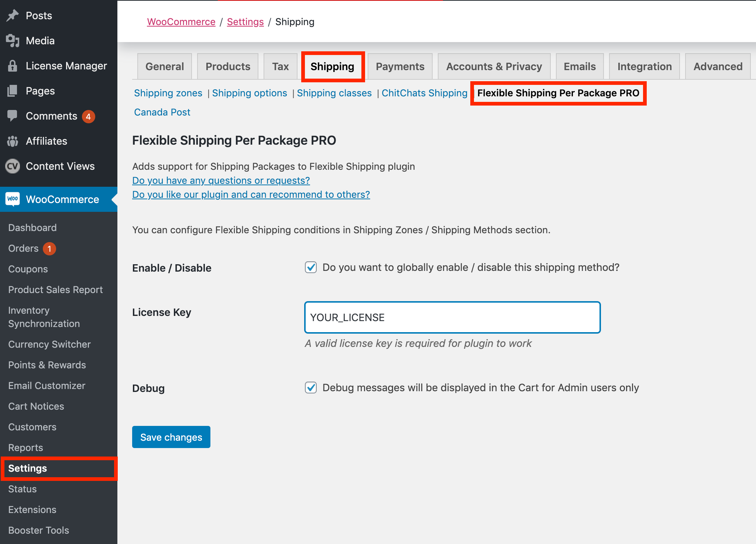Click the Media library icon
This screenshot has width=756, height=544.
coord(13,41)
